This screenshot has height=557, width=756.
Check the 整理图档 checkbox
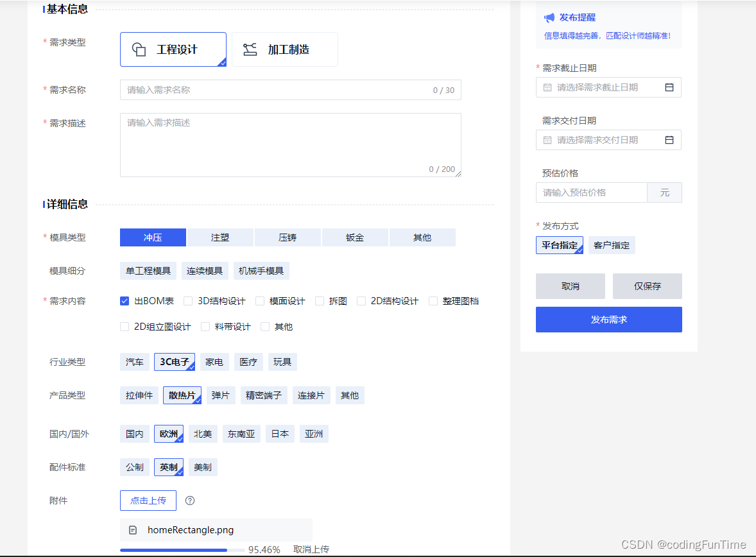point(433,301)
